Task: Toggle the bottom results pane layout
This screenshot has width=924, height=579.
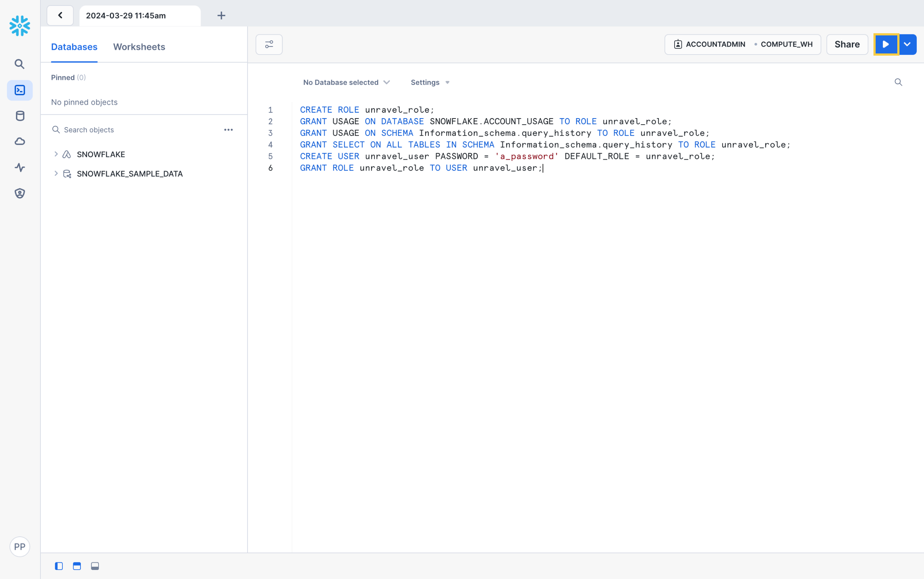Action: (x=95, y=566)
